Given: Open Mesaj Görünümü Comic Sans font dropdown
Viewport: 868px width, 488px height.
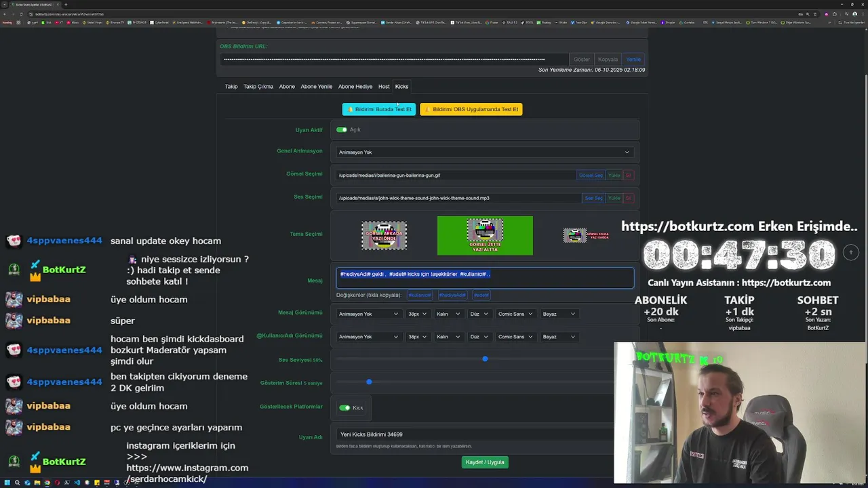Looking at the screenshot, I should [517, 314].
